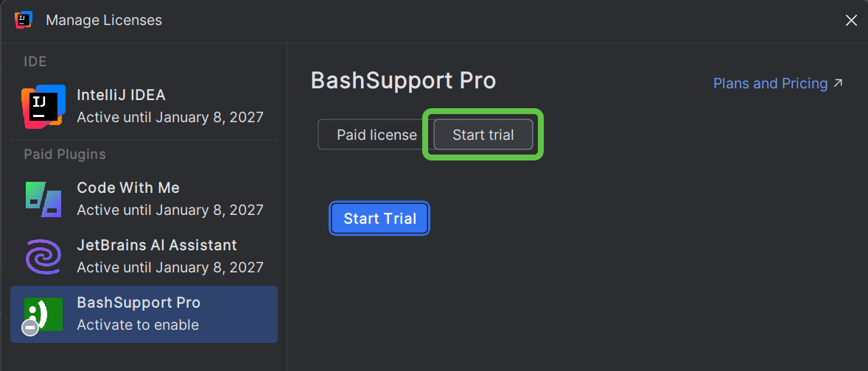Click the Paid Plugins section header
Image resolution: width=868 pixels, height=371 pixels.
(x=65, y=154)
